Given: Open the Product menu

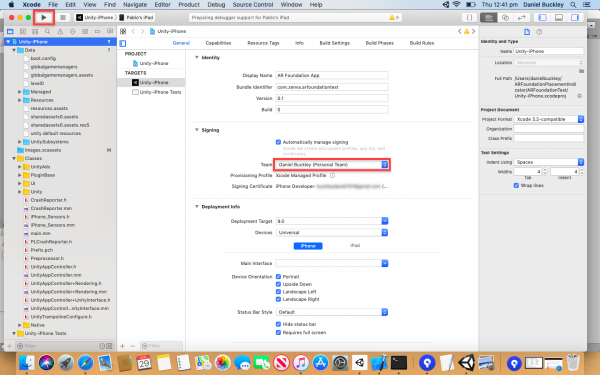Looking at the screenshot, I should (x=189, y=5).
